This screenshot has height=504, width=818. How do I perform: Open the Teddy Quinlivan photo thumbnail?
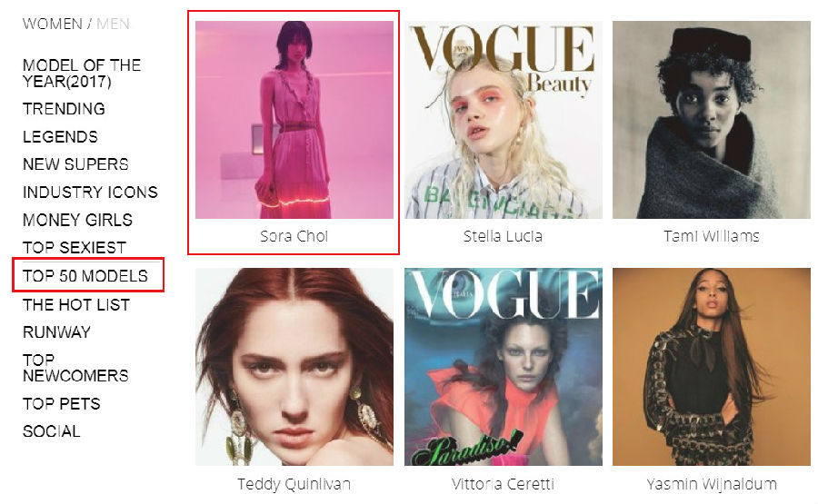pyautogui.click(x=294, y=366)
